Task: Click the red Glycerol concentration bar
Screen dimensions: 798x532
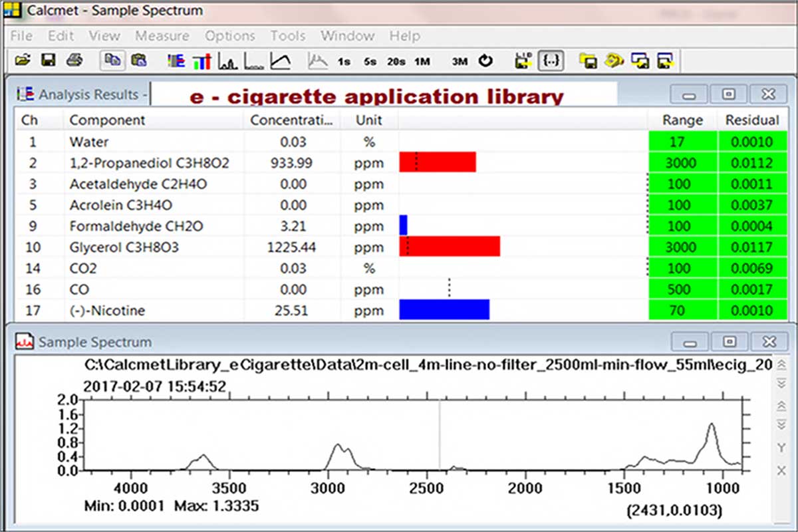Action: tap(450, 247)
